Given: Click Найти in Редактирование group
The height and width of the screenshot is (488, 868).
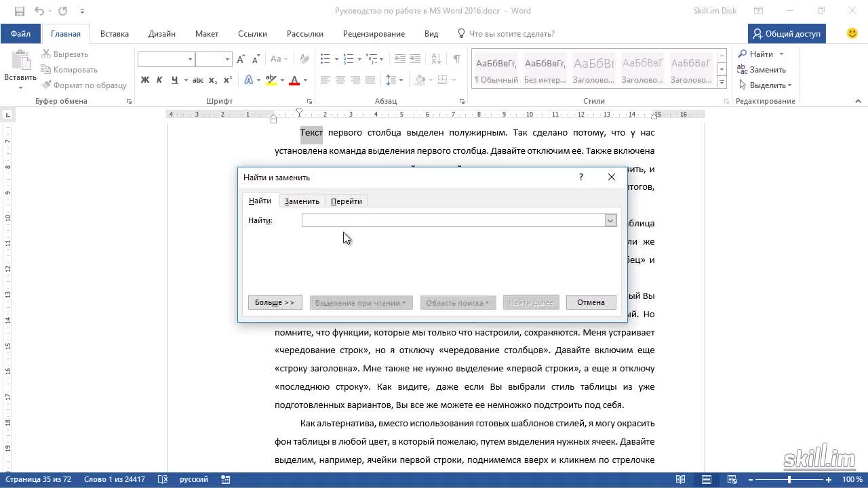Looking at the screenshot, I should 756,54.
